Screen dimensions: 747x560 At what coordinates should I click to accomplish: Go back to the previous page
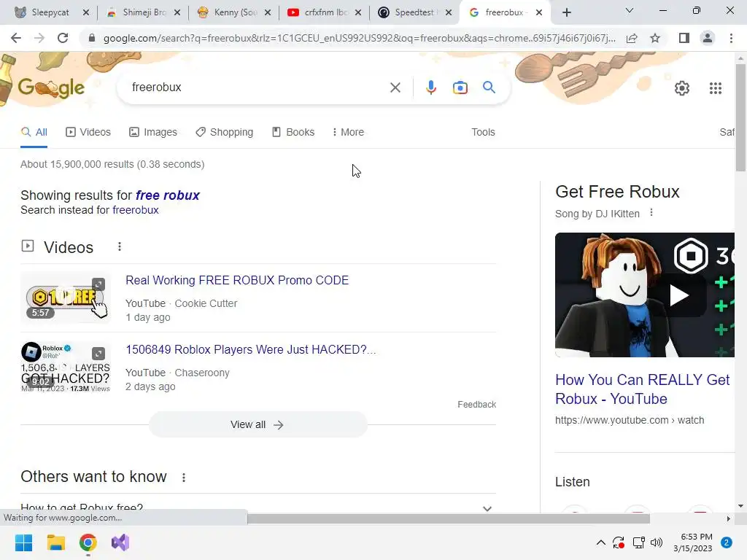[x=16, y=38]
